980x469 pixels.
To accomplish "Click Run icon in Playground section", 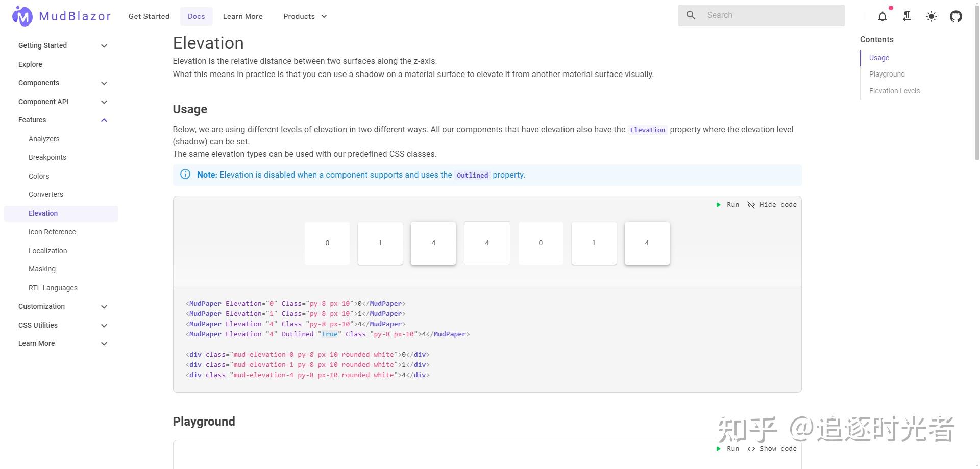I will pos(719,449).
